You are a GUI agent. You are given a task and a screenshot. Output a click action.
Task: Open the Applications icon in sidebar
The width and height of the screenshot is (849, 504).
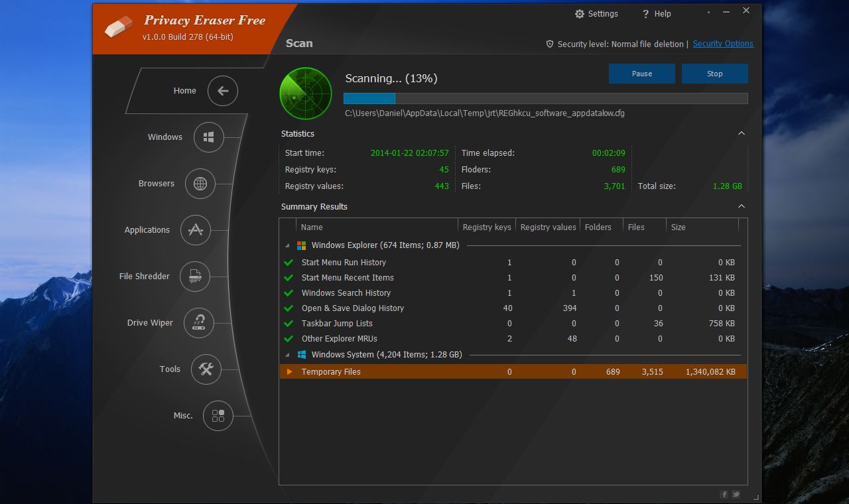click(195, 230)
